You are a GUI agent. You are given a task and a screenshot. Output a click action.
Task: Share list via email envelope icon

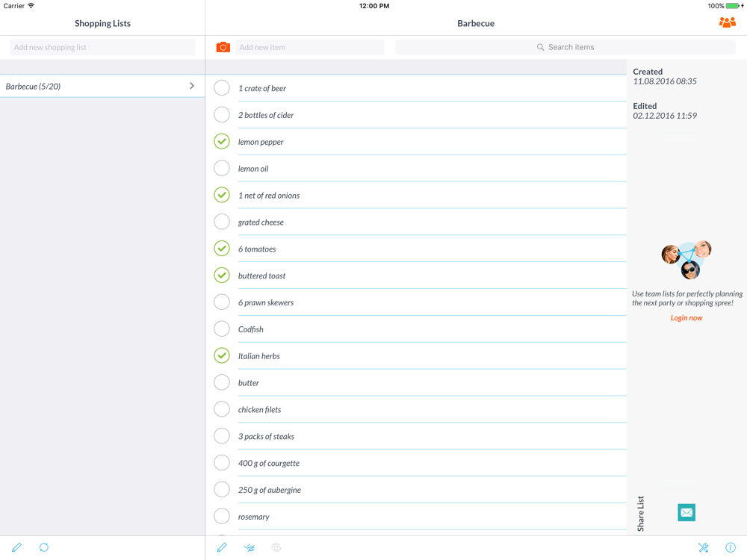click(x=686, y=512)
